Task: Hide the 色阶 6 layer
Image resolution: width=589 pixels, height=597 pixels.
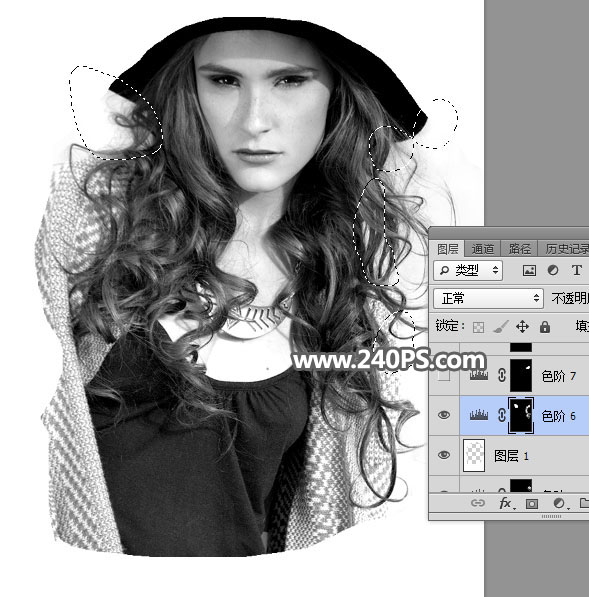Action: (x=444, y=415)
